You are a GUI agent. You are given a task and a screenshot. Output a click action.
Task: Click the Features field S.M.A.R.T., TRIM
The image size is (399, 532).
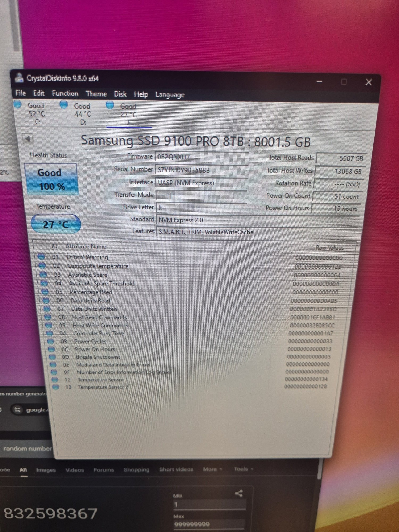pos(257,232)
